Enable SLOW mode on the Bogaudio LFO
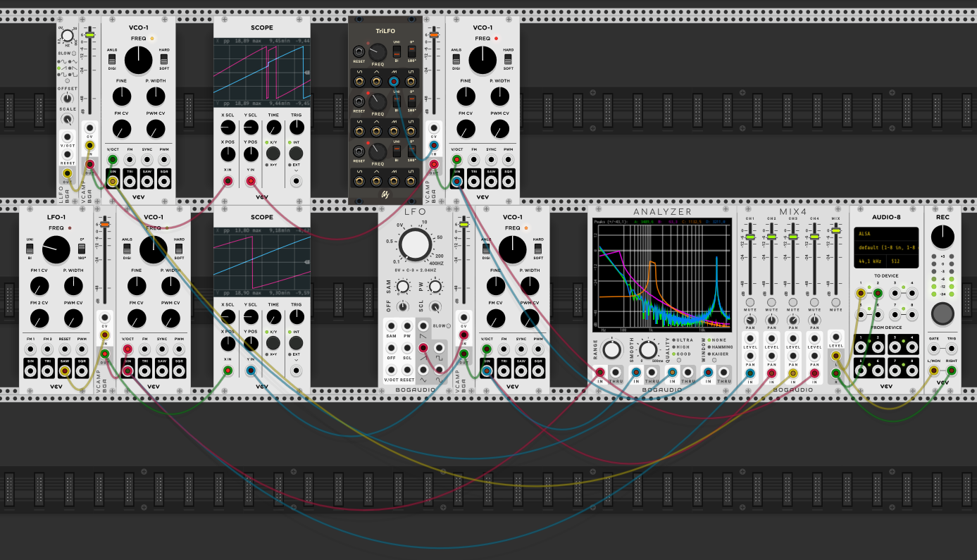This screenshot has height=560, width=977. pyautogui.click(x=448, y=325)
